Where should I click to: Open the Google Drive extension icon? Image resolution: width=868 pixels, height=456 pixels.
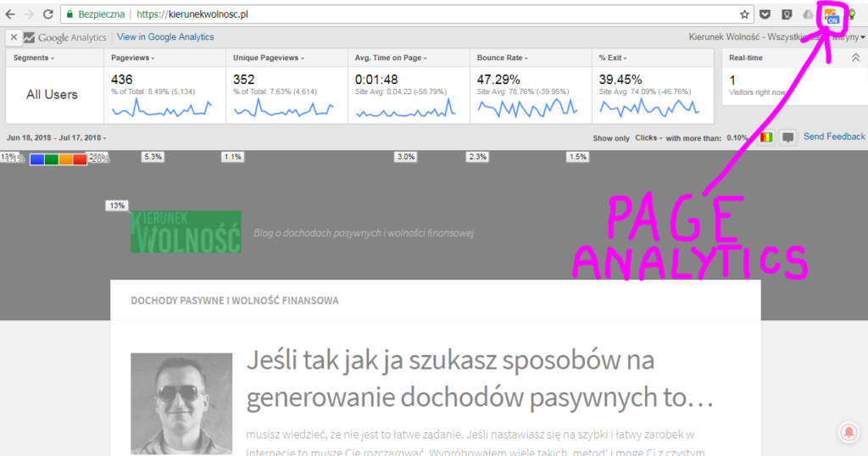[805, 14]
